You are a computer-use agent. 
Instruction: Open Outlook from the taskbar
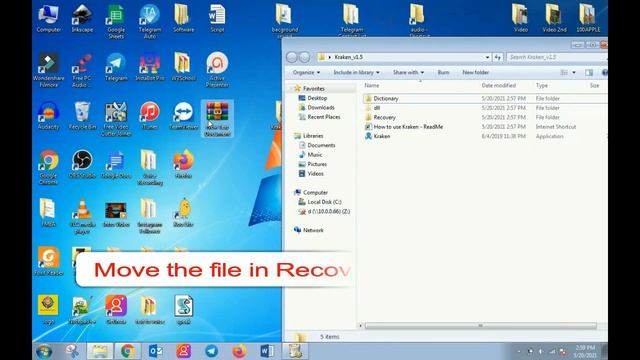(x=156, y=351)
